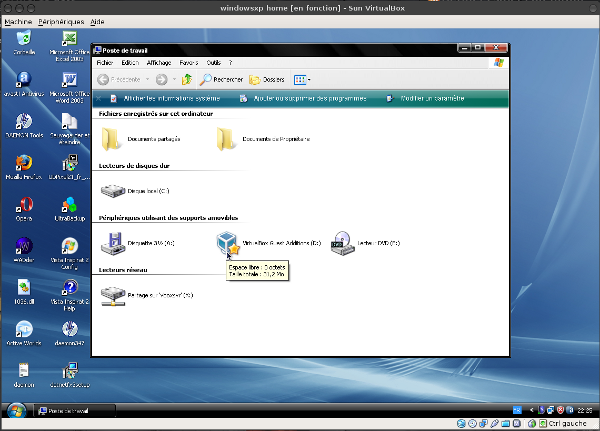
Task: Open VirtualBox Périphériques menu
Action: click(61, 22)
